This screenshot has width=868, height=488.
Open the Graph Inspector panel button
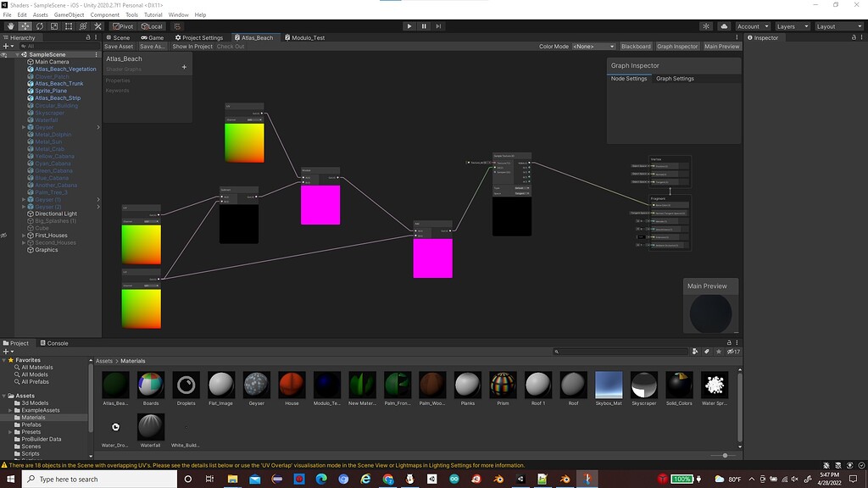click(676, 47)
